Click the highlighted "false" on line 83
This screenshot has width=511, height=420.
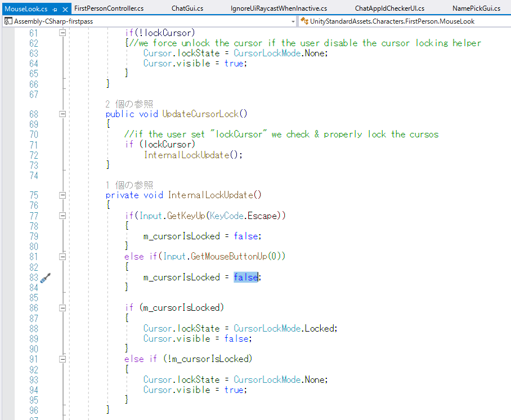[x=245, y=278]
